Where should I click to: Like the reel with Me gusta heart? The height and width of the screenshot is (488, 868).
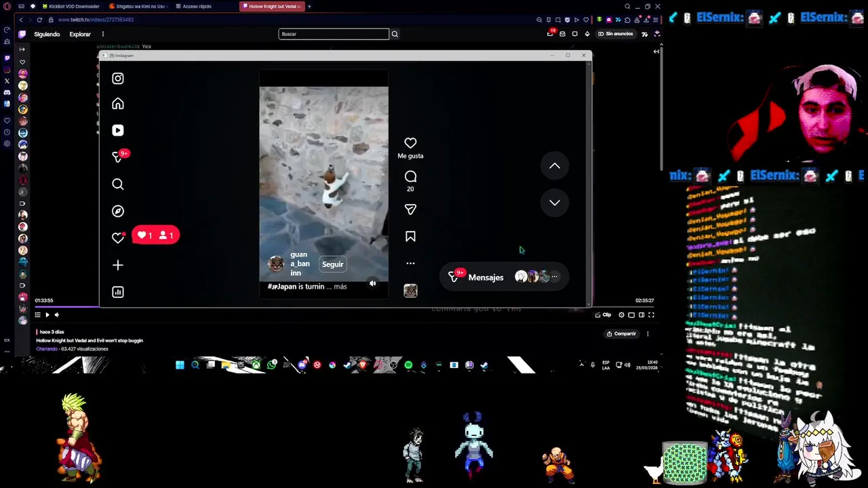coord(410,143)
